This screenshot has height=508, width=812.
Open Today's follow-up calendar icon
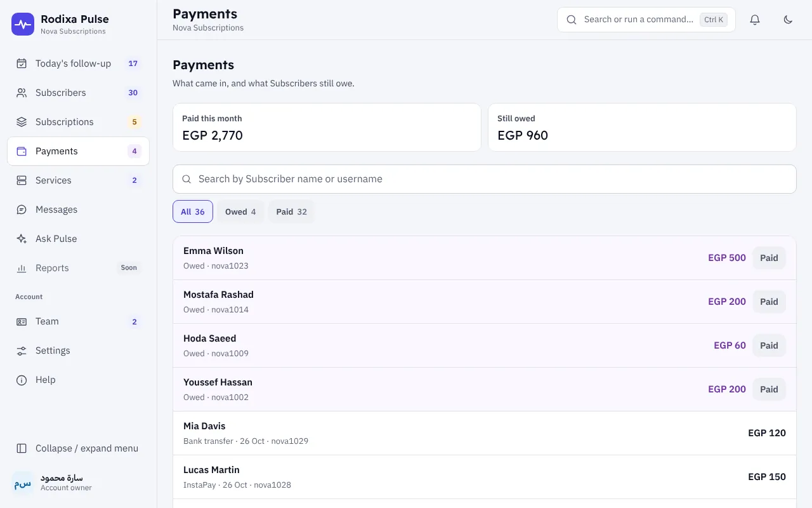[x=22, y=63]
